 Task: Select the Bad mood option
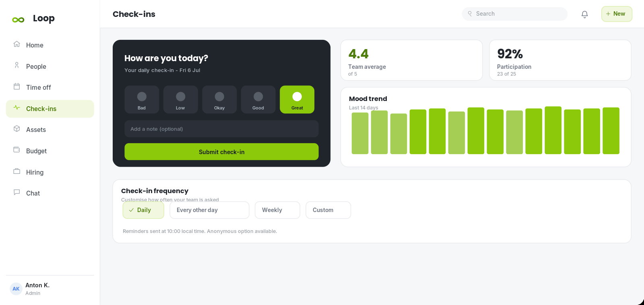pyautogui.click(x=142, y=99)
